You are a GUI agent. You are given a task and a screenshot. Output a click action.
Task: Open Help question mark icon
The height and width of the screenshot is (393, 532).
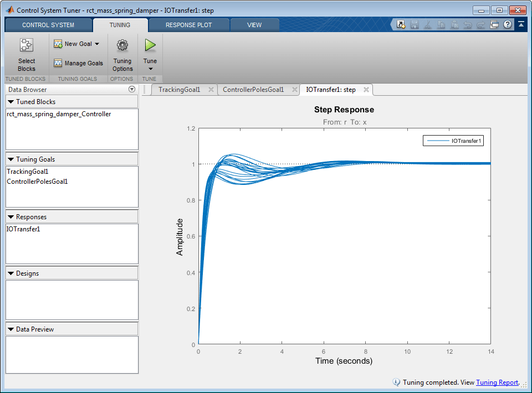point(508,24)
